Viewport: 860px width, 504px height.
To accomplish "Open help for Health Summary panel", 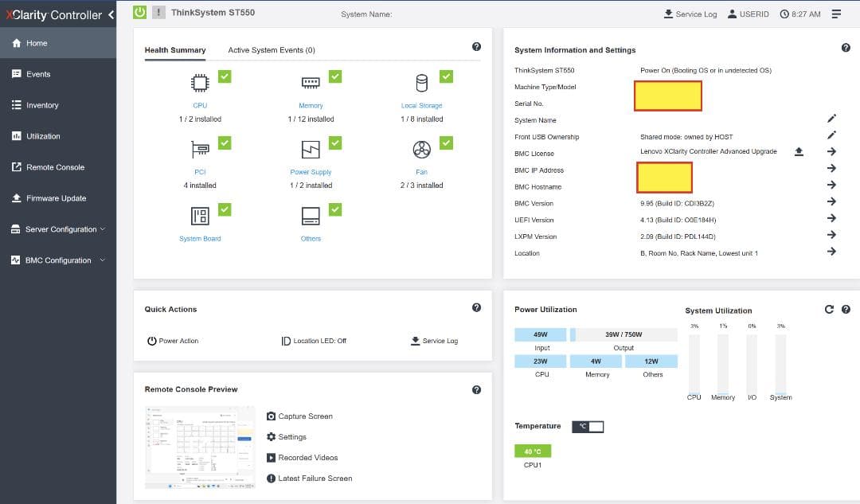I will click(476, 47).
